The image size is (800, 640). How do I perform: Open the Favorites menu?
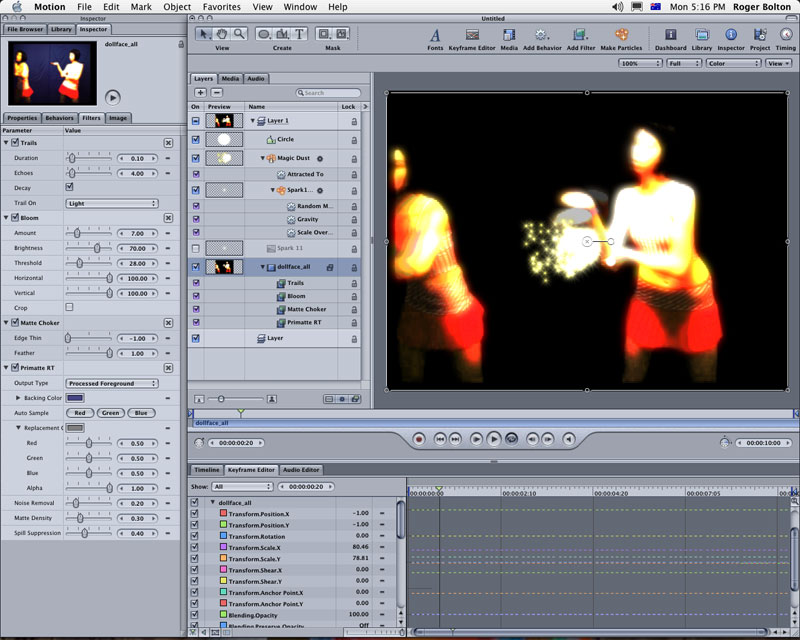(221, 7)
